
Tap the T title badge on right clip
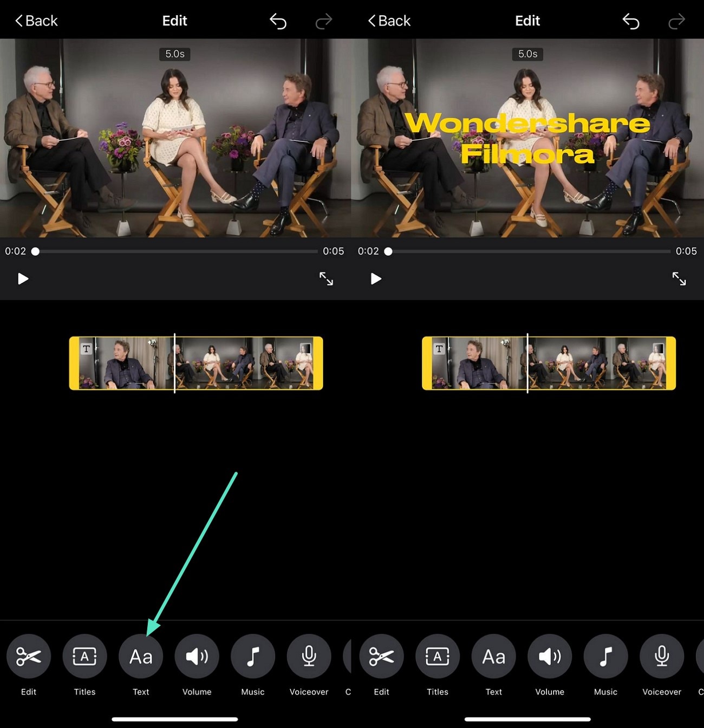(x=439, y=349)
